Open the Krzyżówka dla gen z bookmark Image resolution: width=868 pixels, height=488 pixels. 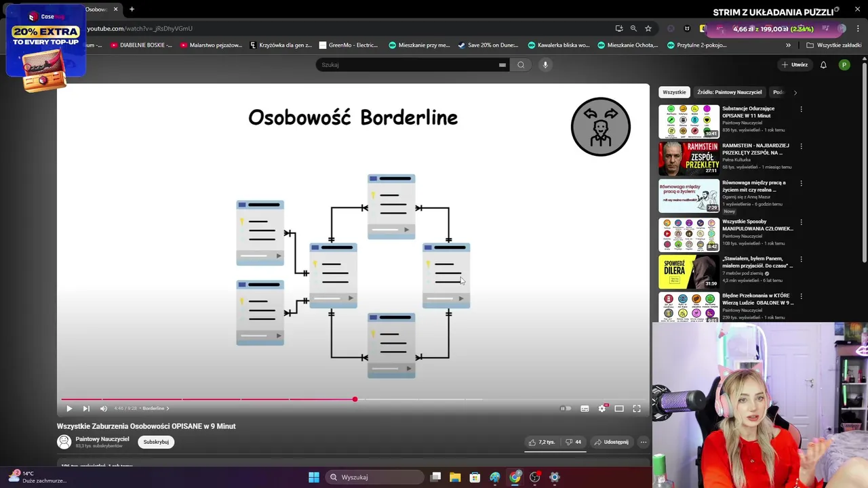pyautogui.click(x=281, y=45)
